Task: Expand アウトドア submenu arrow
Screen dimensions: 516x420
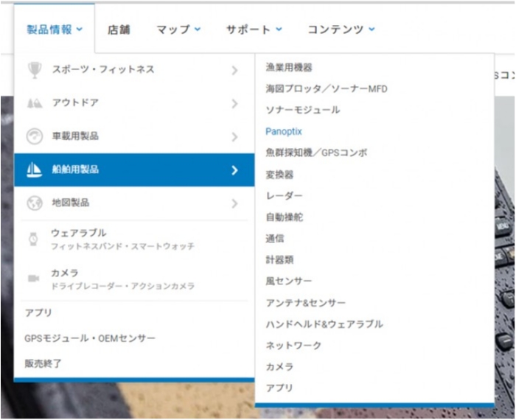Action: tap(234, 103)
